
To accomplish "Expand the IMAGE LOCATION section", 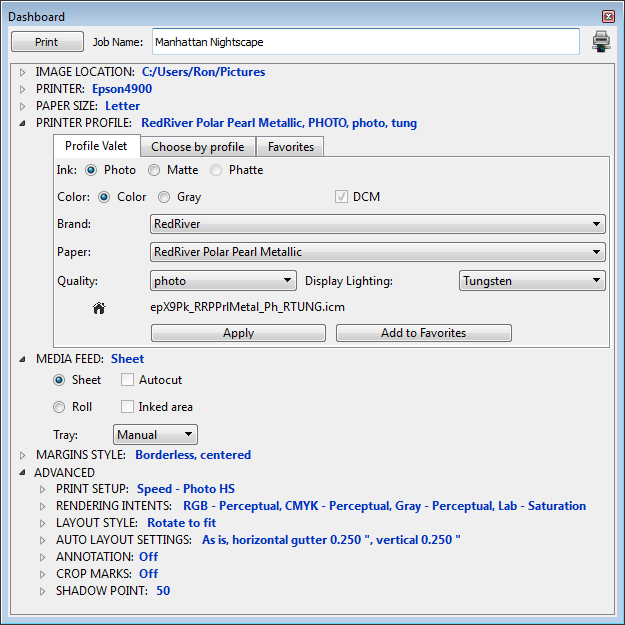I will coord(22,72).
